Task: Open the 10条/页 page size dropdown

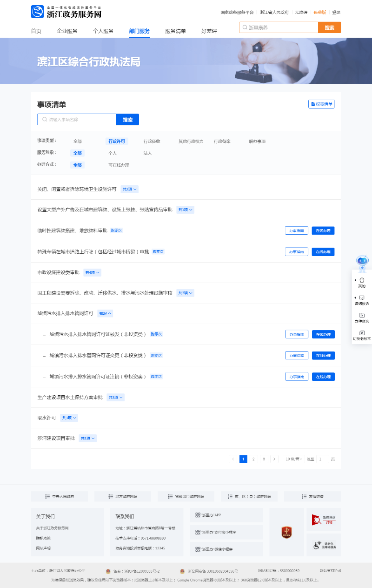Action: point(294,459)
